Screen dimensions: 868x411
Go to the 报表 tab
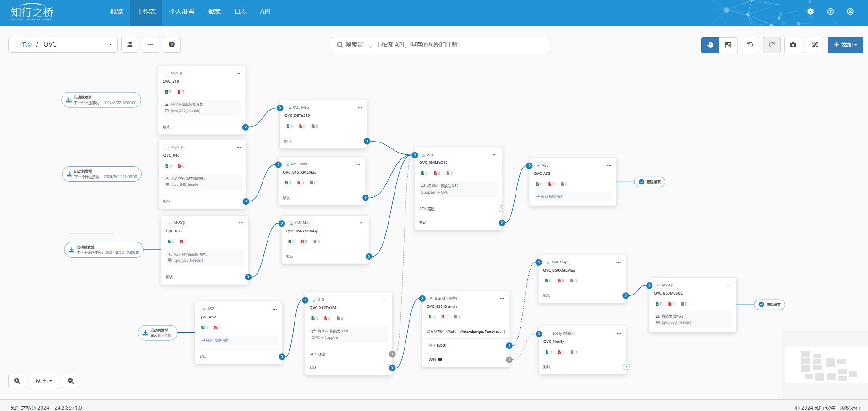(x=214, y=11)
